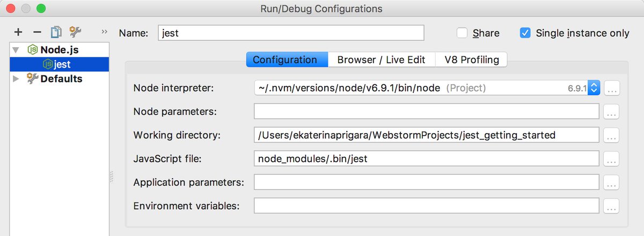Collapse the Node.js tree node
Viewport: 644px width, 236px height.
click(16, 50)
